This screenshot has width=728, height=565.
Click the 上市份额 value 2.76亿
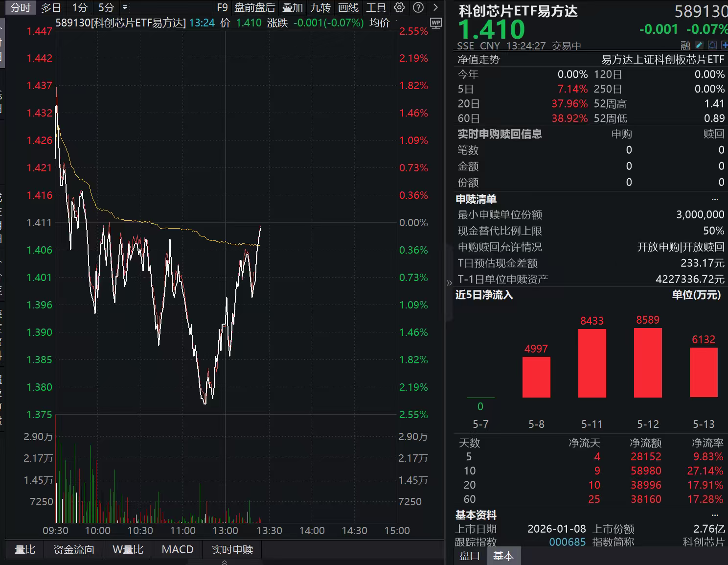pyautogui.click(x=709, y=529)
